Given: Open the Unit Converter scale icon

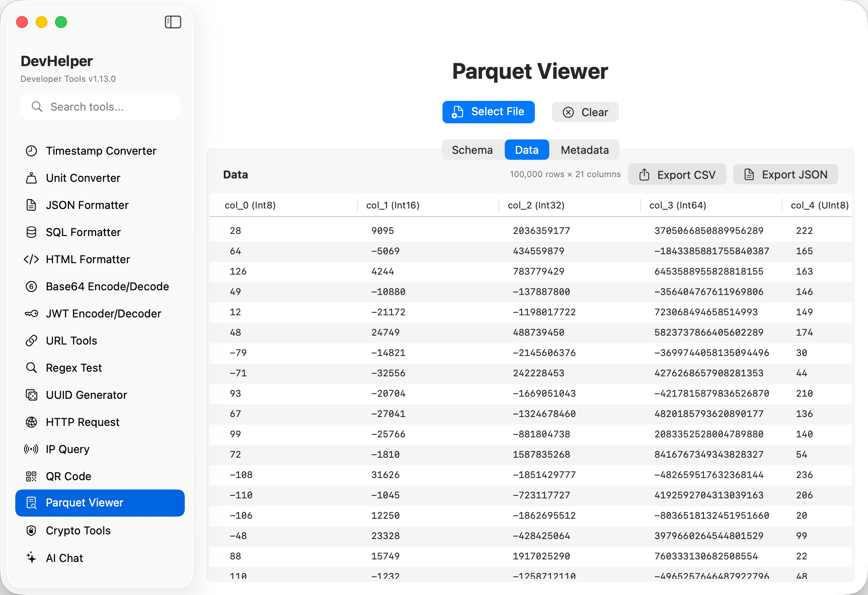Looking at the screenshot, I should 31,178.
